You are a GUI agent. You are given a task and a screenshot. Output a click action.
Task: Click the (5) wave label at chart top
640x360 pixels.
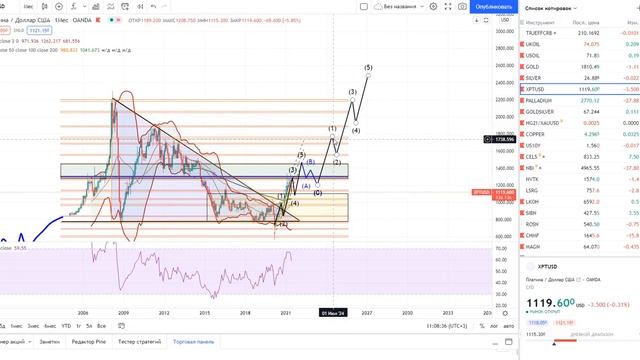point(368,68)
